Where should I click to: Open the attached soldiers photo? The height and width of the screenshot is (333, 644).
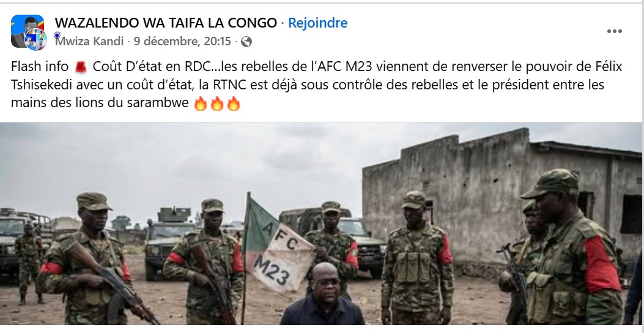coord(320,223)
